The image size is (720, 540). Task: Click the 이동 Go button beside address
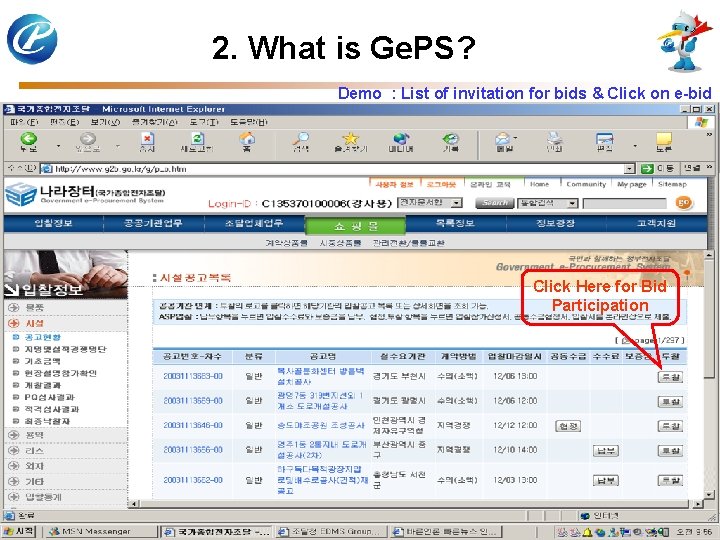click(657, 169)
